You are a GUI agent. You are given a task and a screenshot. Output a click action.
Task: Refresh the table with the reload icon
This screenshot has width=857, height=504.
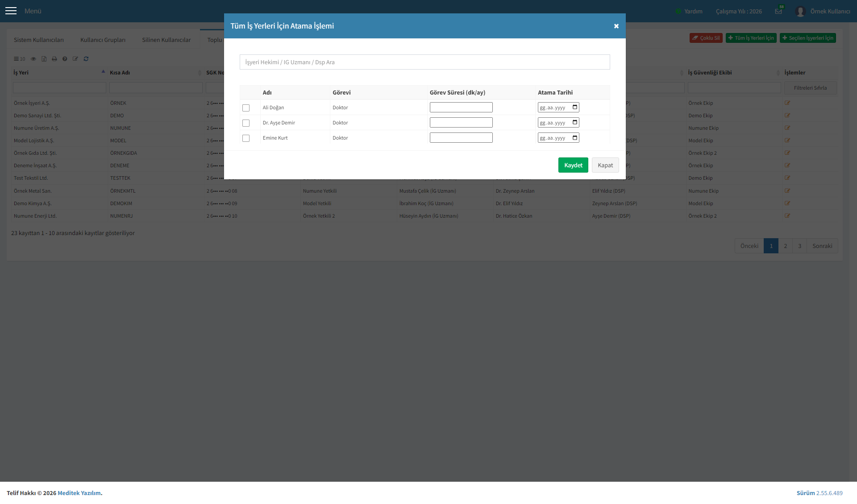[x=86, y=59]
